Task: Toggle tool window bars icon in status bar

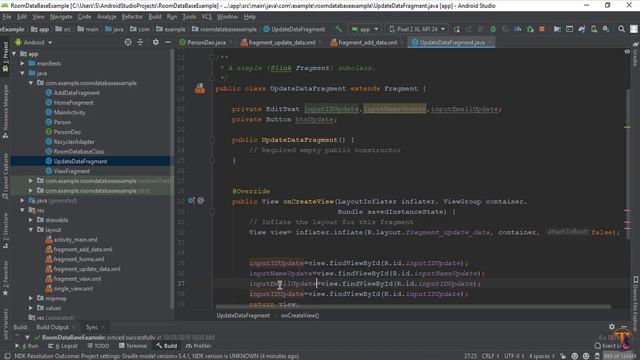Action: (7, 356)
